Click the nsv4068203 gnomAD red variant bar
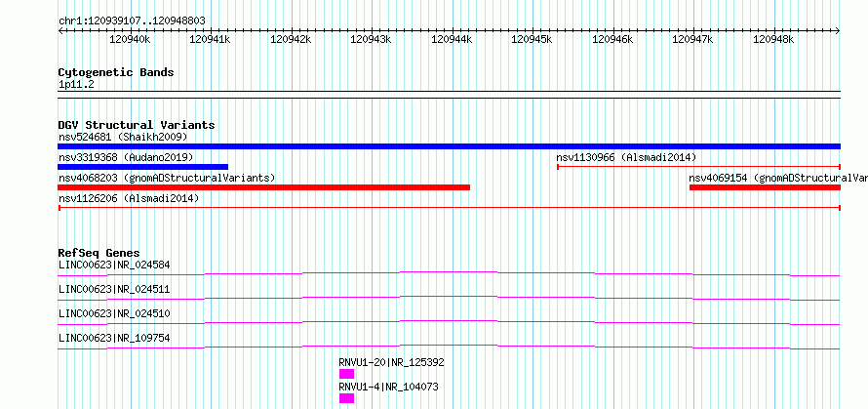 pos(264,187)
